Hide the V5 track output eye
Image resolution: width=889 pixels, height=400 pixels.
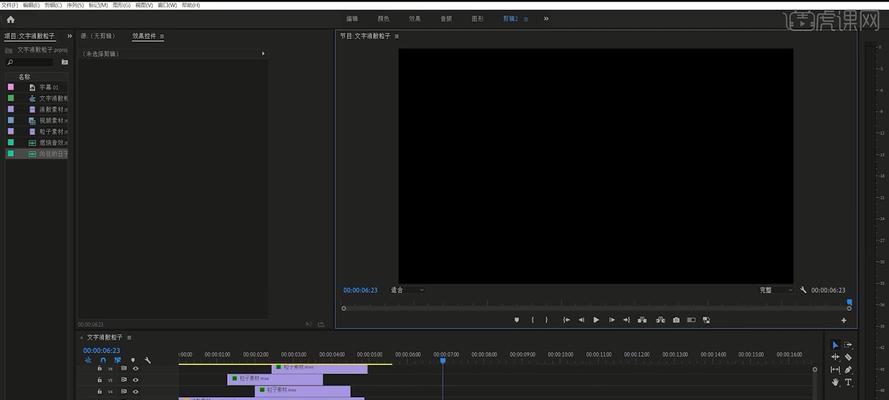pyautogui.click(x=136, y=380)
